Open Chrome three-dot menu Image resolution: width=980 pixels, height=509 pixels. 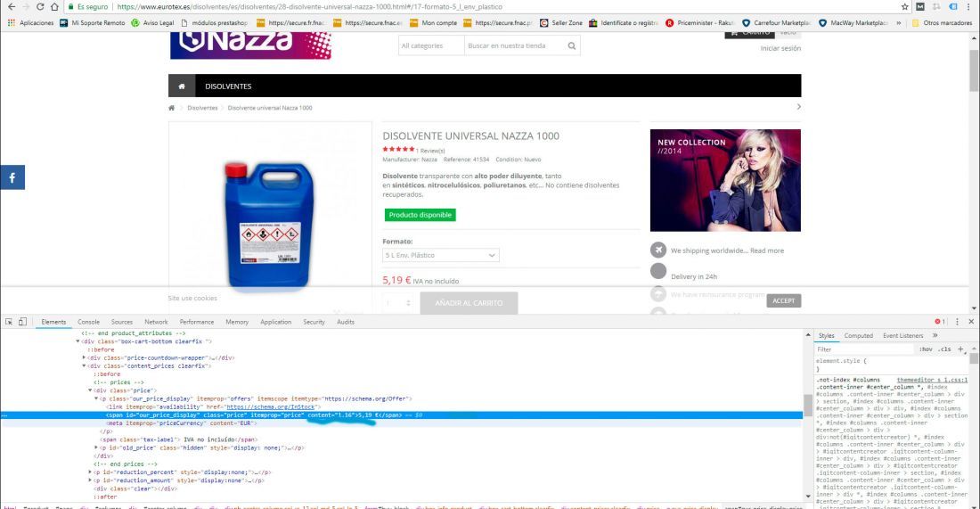coord(970,7)
